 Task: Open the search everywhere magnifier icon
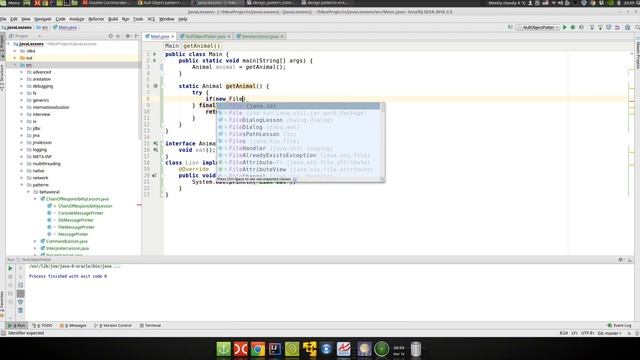[x=637, y=27]
